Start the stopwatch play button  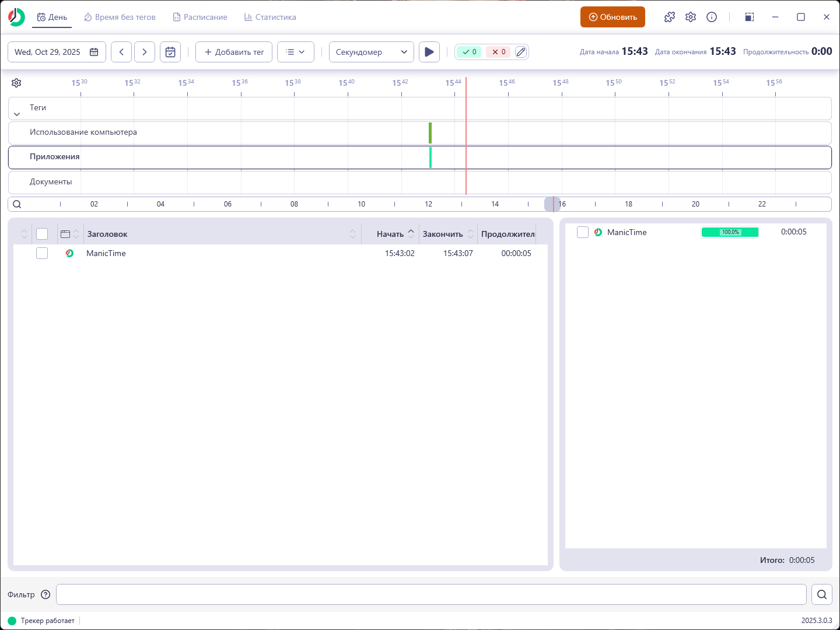coord(429,52)
